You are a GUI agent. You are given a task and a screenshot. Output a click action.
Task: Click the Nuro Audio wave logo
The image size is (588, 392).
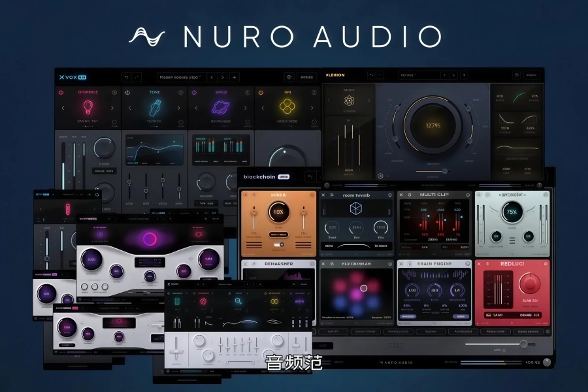click(x=146, y=37)
